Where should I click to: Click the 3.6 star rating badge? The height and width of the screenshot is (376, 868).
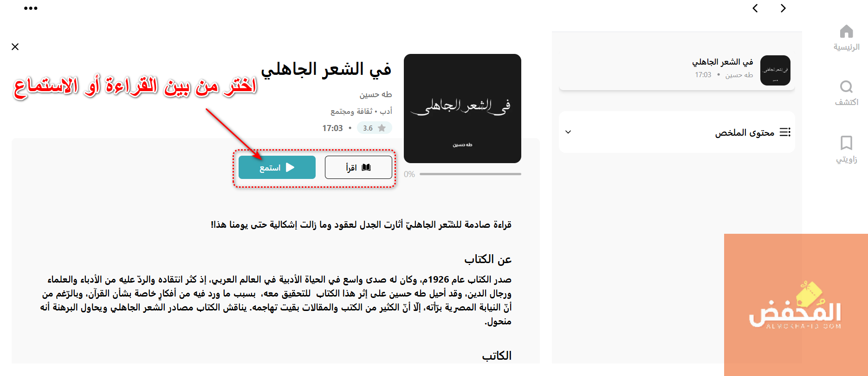click(374, 128)
